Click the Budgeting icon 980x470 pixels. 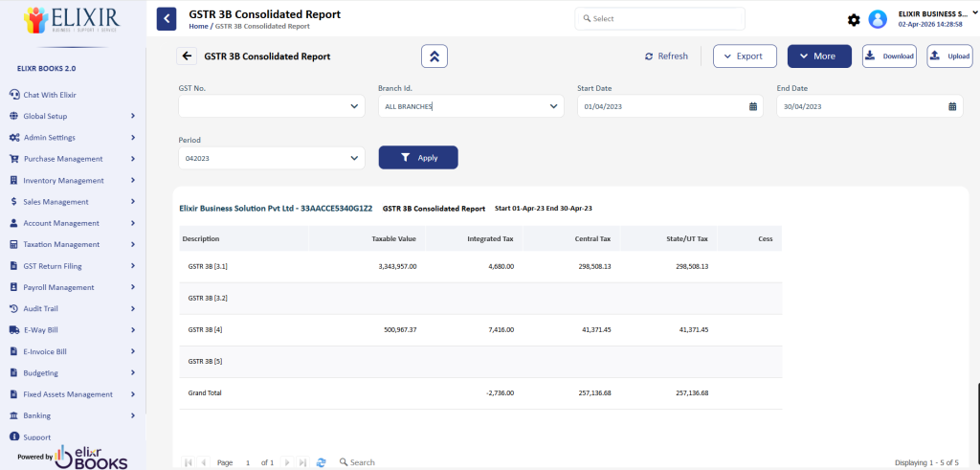coord(13,373)
